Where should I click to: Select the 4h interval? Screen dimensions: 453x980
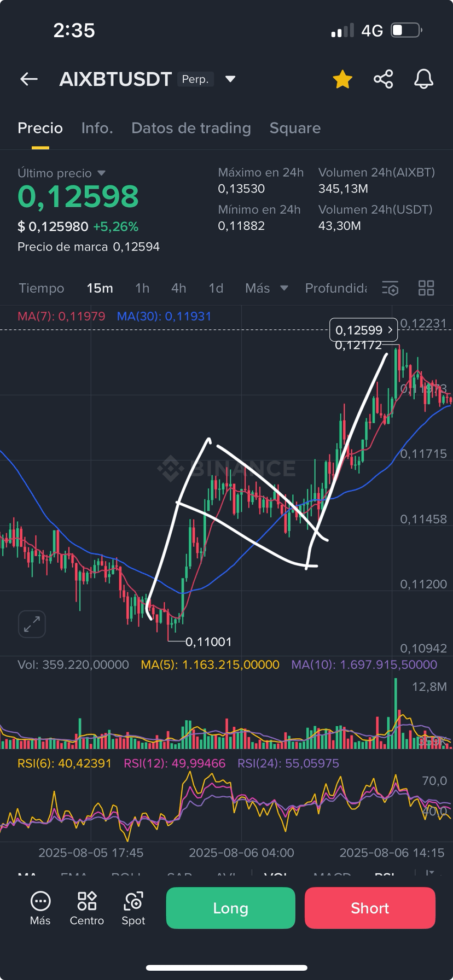[178, 288]
